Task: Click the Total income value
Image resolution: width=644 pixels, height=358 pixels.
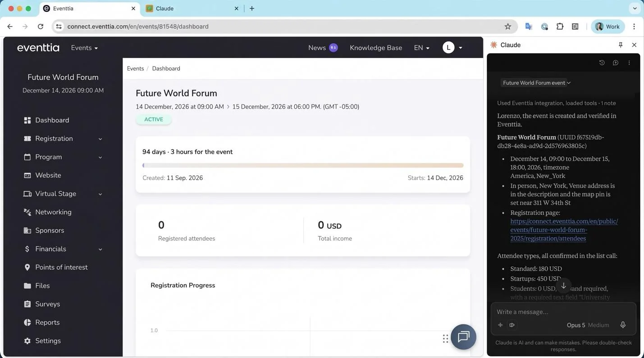Action: point(329,225)
